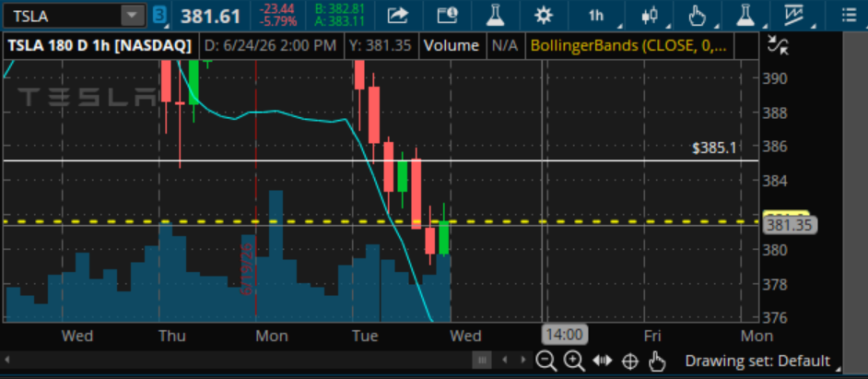Open the Drawing set: Default menu

click(758, 361)
